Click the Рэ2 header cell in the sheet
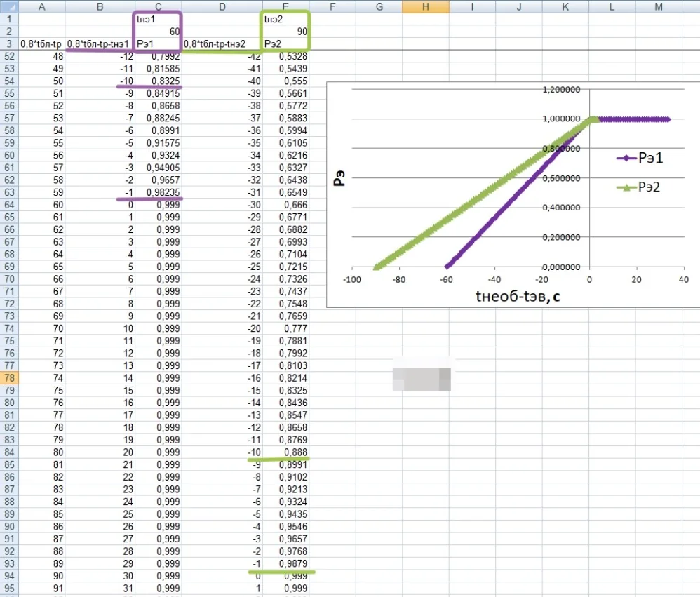 285,43
